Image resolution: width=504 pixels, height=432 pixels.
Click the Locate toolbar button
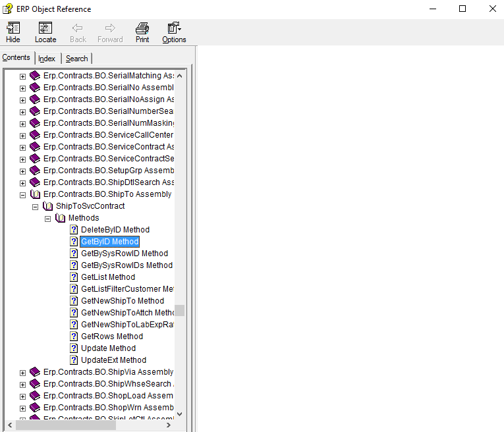pyautogui.click(x=45, y=32)
